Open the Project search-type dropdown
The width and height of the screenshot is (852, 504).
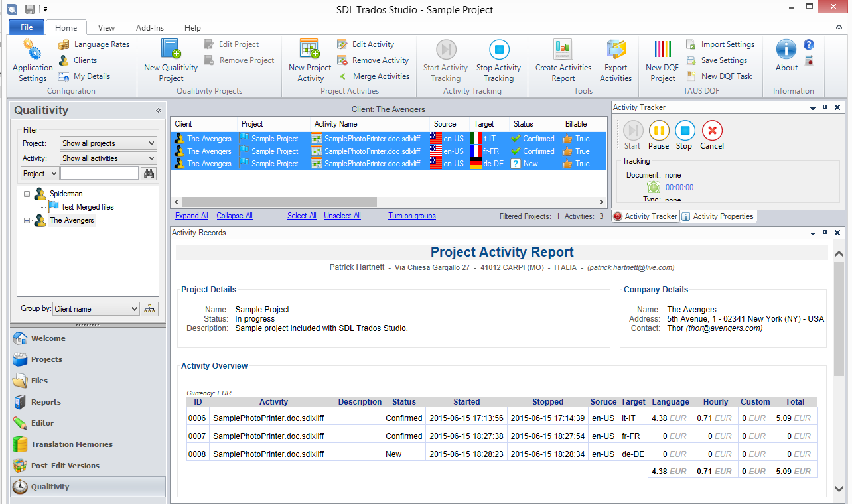tap(40, 174)
